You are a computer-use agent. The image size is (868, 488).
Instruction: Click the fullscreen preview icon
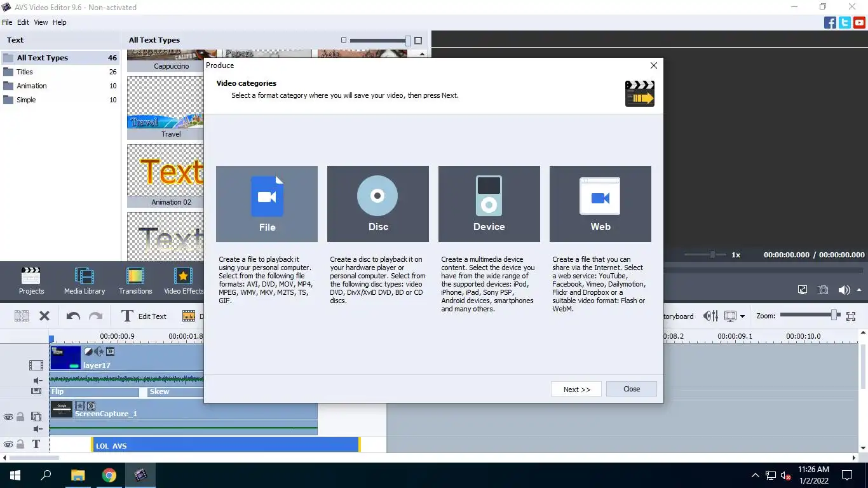coord(803,290)
